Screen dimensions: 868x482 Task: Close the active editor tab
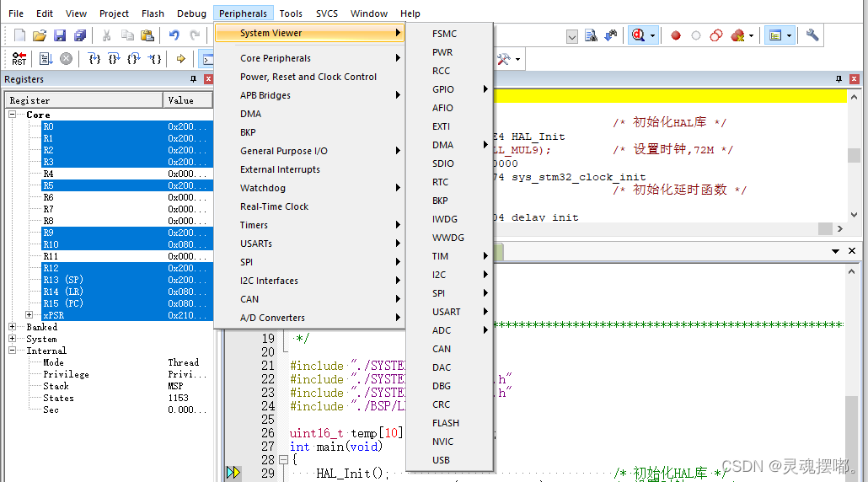coord(852,251)
